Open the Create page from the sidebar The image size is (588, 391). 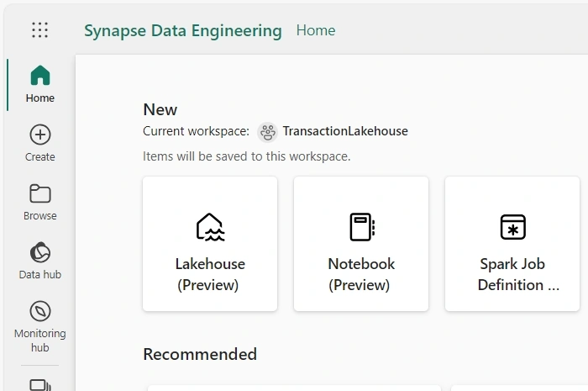pos(40,143)
